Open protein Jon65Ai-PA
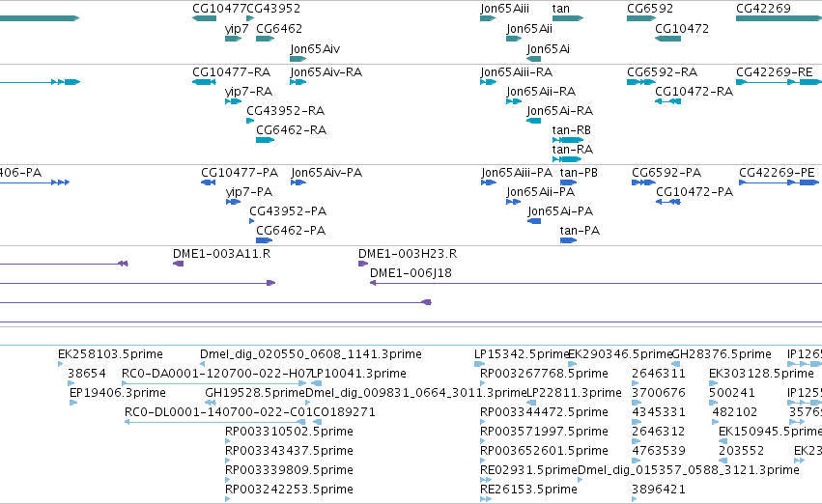 coord(560,211)
